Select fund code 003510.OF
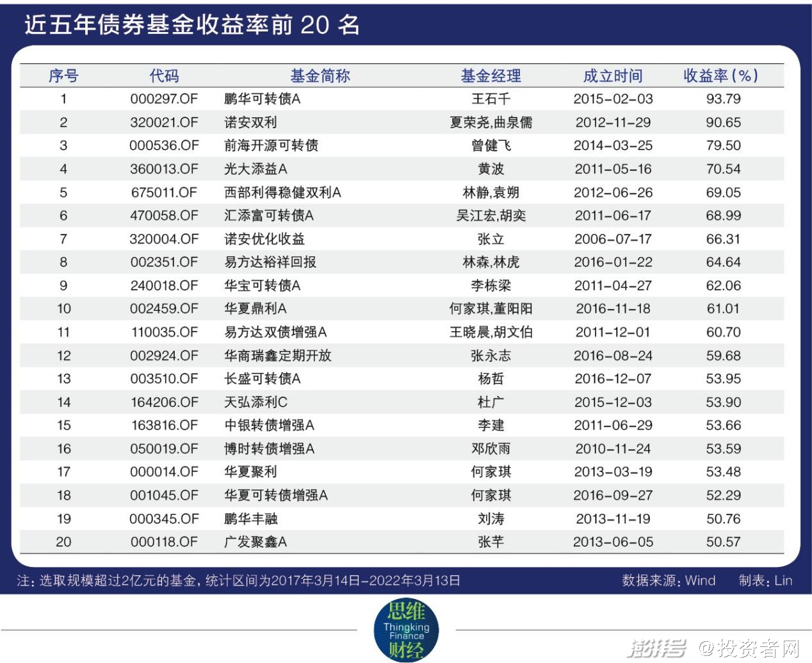This screenshot has height=663, width=812. click(x=164, y=379)
